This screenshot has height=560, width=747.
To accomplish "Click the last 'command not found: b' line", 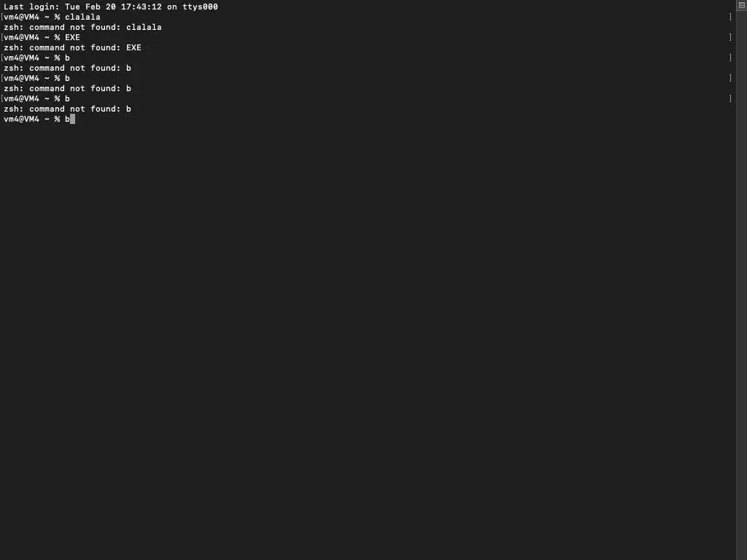I will (x=67, y=109).
